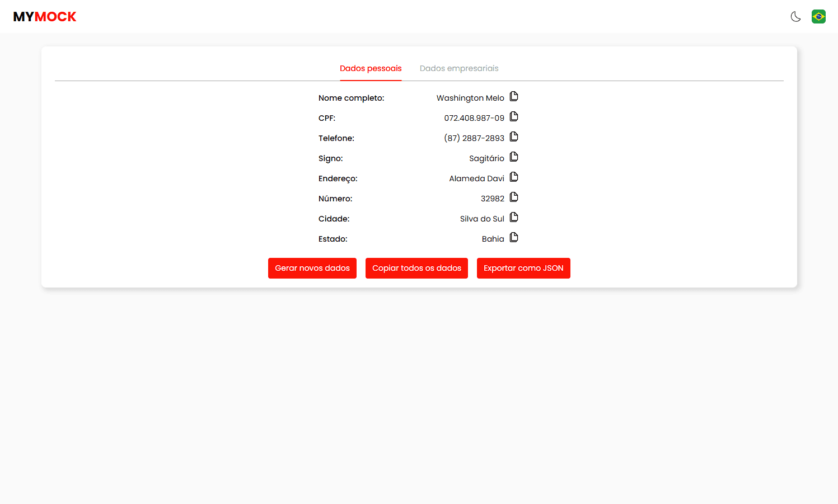The width and height of the screenshot is (838, 504).
Task: Copy the Nome completo value Washington Melo
Action: [514, 97]
